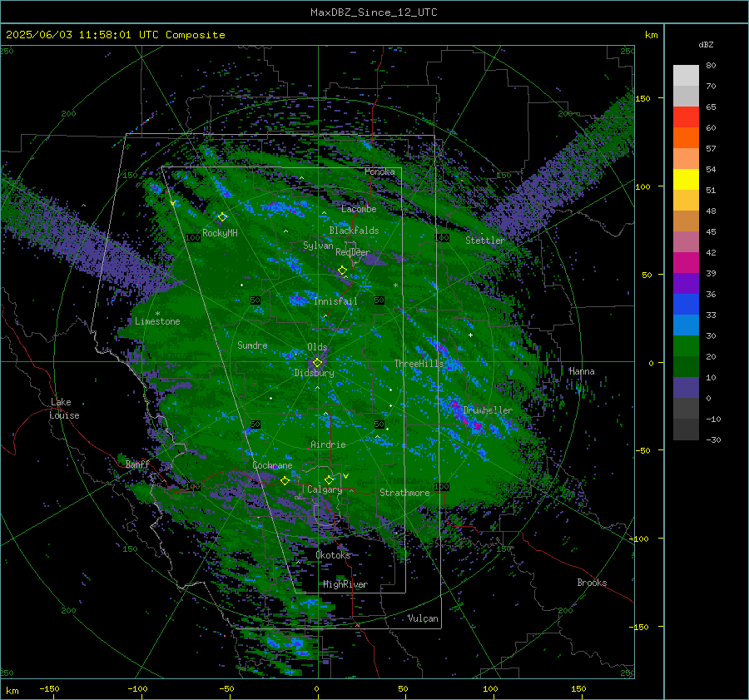Click the km unit label at bottom left
The width and height of the screenshot is (749, 700).
tap(12, 691)
